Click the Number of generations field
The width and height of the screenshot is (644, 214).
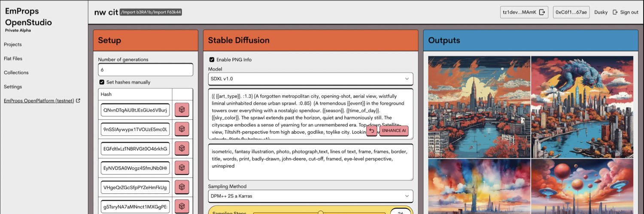tap(146, 69)
